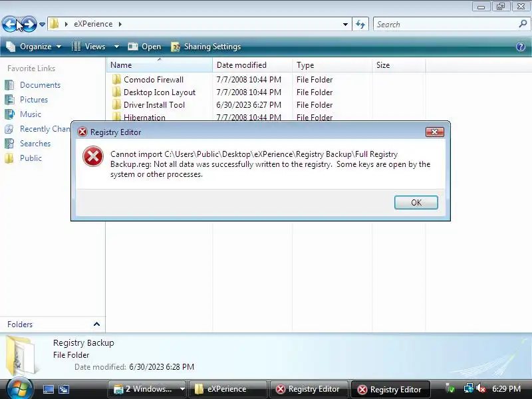Image resolution: width=532 pixels, height=399 pixels.
Task: Select the Driver Install Tool folder
Action: pyautogui.click(x=154, y=105)
